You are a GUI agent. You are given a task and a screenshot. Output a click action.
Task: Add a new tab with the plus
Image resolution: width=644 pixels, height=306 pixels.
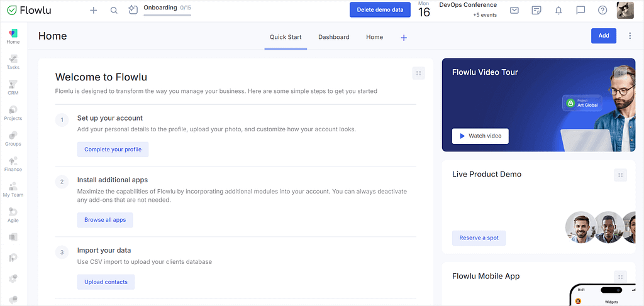click(x=404, y=38)
